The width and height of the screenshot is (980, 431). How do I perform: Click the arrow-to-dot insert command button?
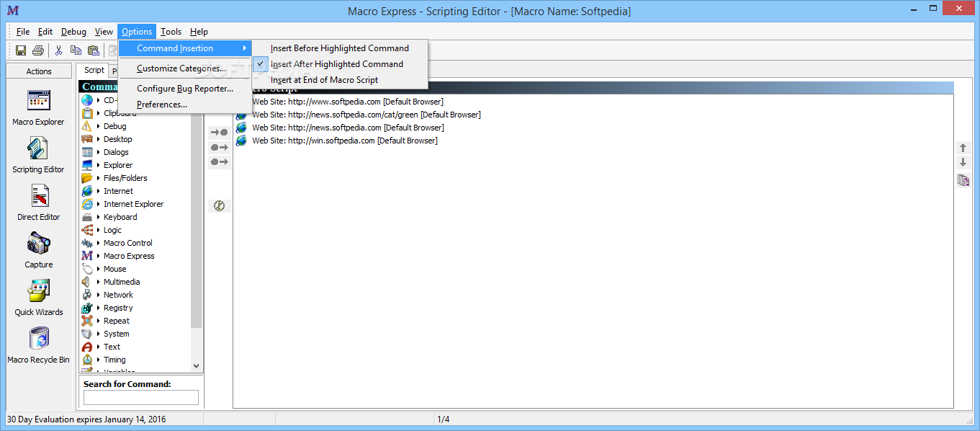click(219, 133)
